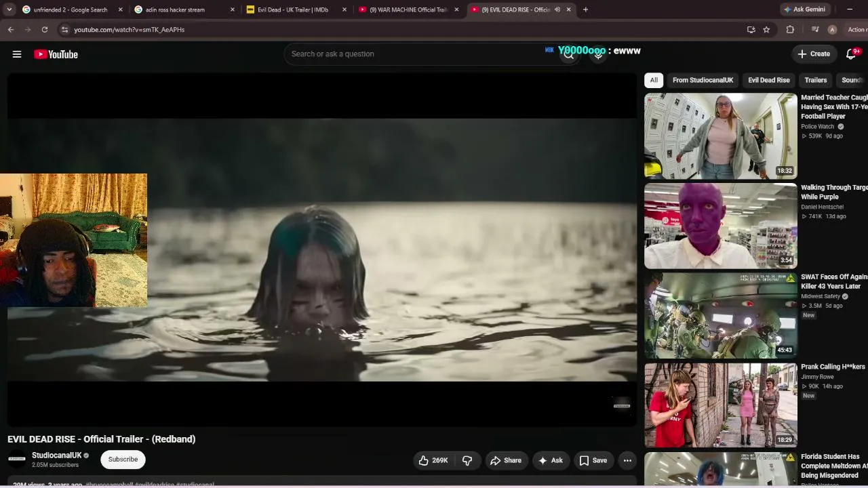This screenshot has width=868, height=488.
Task: Click video title EVIL DEAD RISE - Official Trailer
Action: (102, 439)
